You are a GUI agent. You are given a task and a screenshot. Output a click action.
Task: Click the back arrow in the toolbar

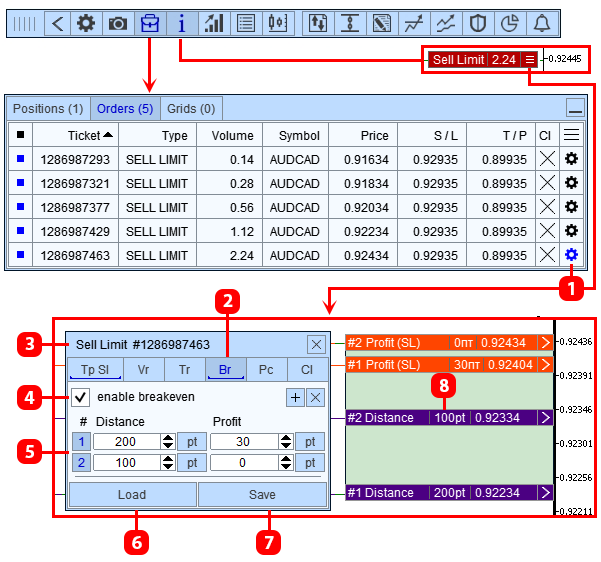click(x=57, y=24)
